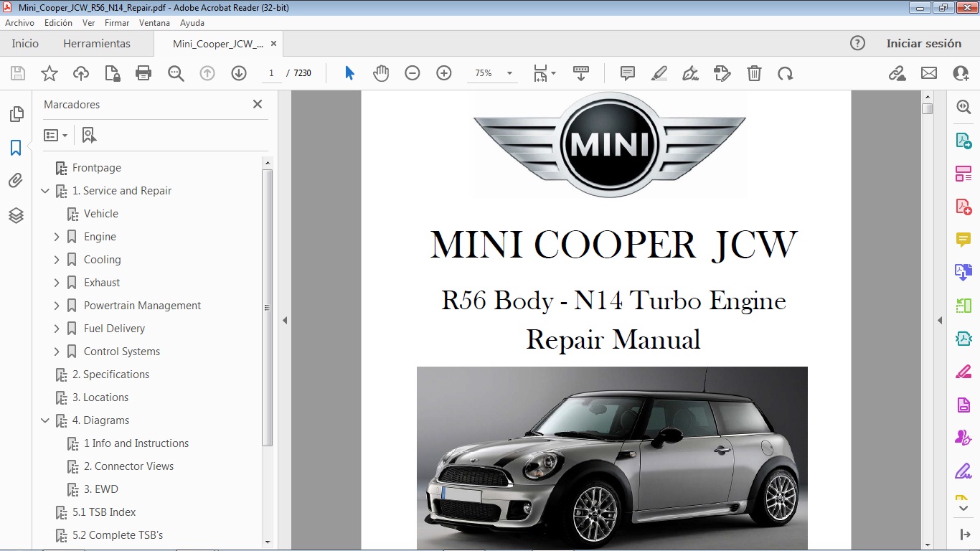The width and height of the screenshot is (980, 551).
Task: Select the Hand panning tool
Action: [381, 72]
